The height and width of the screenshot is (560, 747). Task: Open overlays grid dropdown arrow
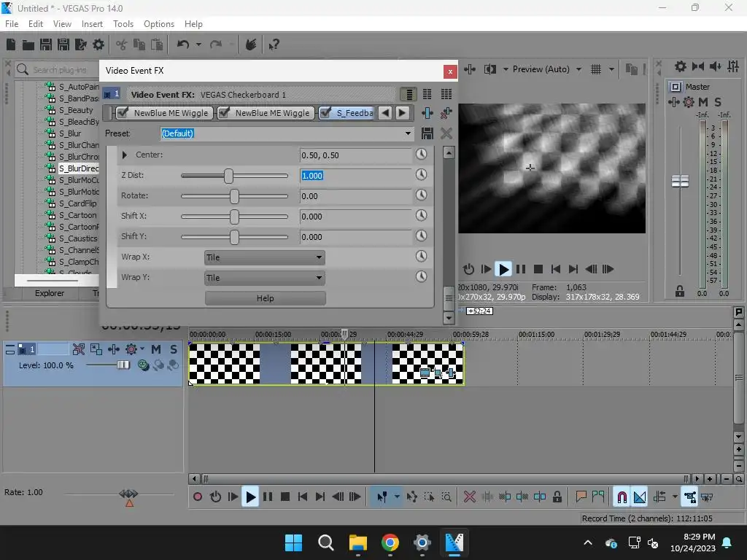point(611,69)
